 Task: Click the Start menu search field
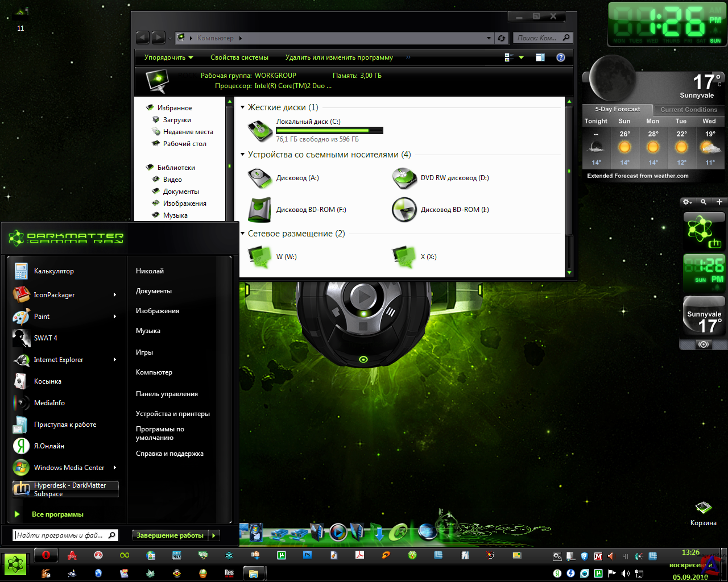60,535
